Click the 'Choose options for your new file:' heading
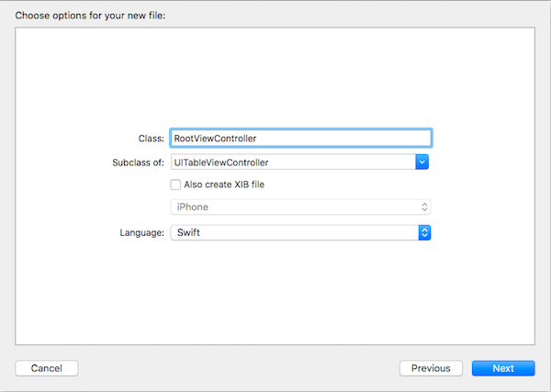Screen dimensions: 551x392 coord(90,16)
